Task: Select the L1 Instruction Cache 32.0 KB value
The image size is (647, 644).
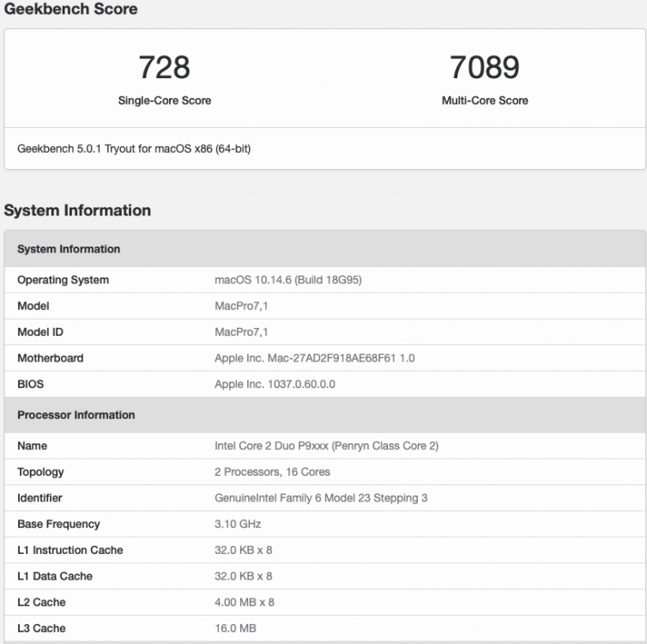Action: click(x=244, y=550)
